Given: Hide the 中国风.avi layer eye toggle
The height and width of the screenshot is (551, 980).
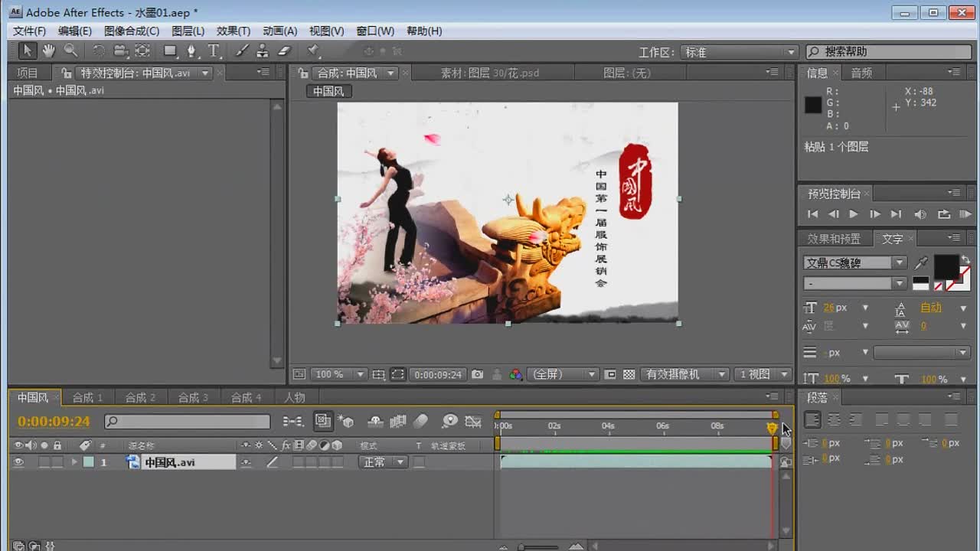Looking at the screenshot, I should [19, 462].
